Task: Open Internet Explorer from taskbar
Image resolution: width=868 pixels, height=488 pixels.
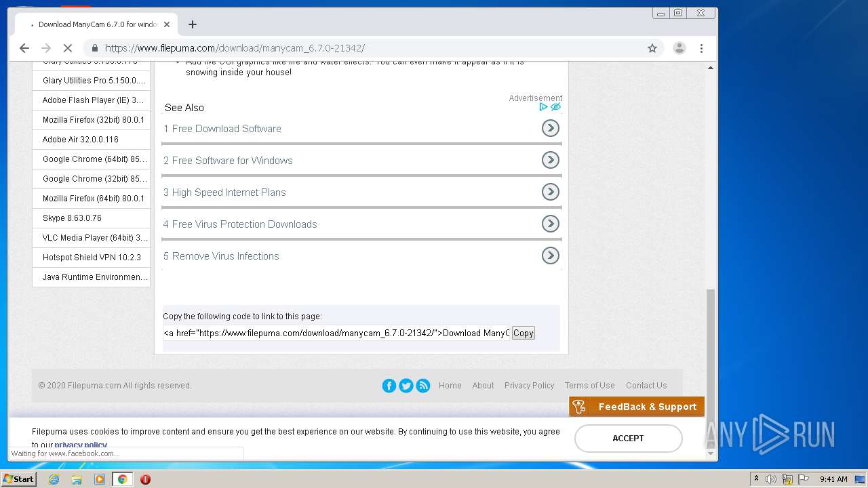Action: tap(54, 479)
